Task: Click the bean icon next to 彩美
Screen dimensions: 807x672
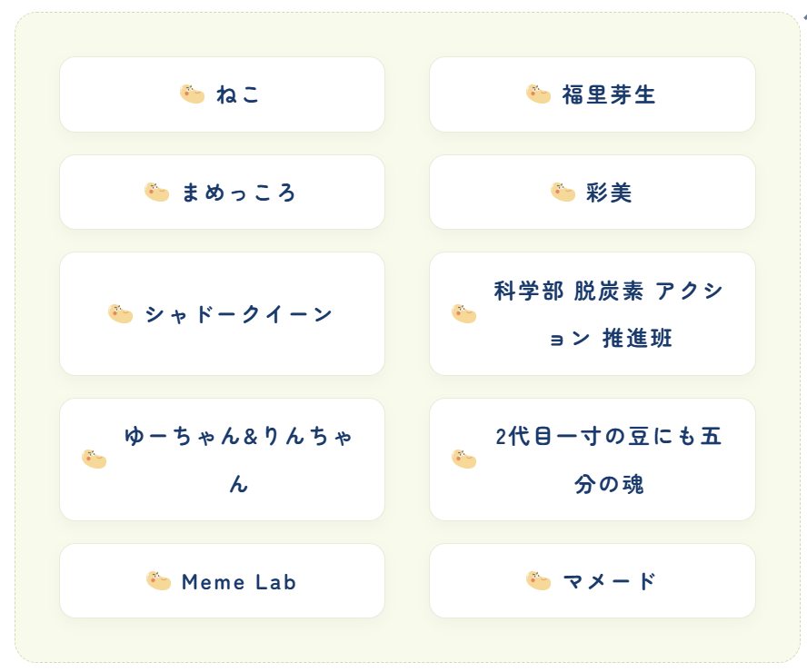Action: 563,192
